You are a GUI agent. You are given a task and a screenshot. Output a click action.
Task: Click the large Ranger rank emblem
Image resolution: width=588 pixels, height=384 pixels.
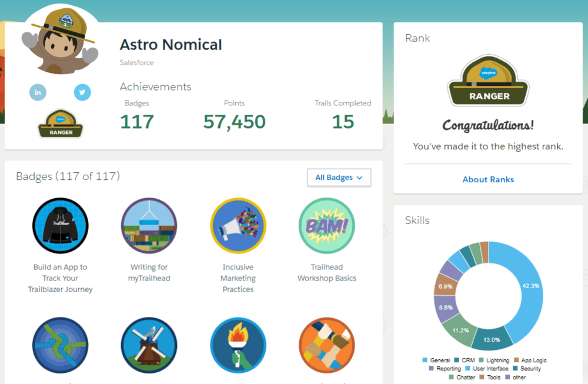coord(488,84)
